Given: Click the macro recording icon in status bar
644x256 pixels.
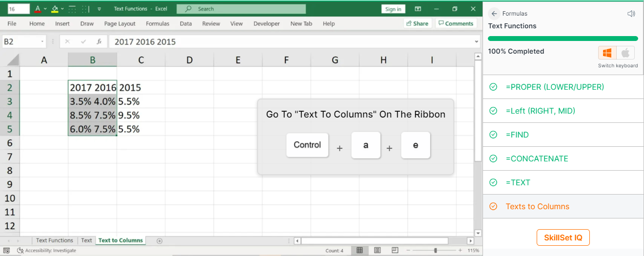Looking at the screenshot, I should 7,251.
